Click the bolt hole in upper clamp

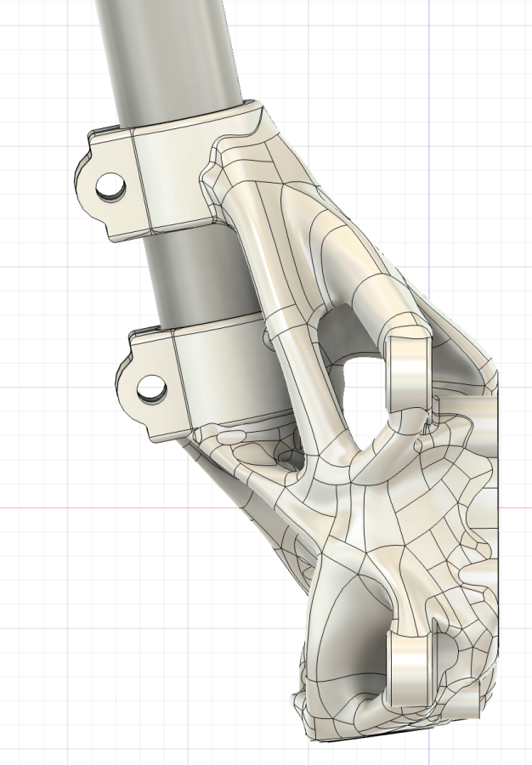click(x=110, y=185)
